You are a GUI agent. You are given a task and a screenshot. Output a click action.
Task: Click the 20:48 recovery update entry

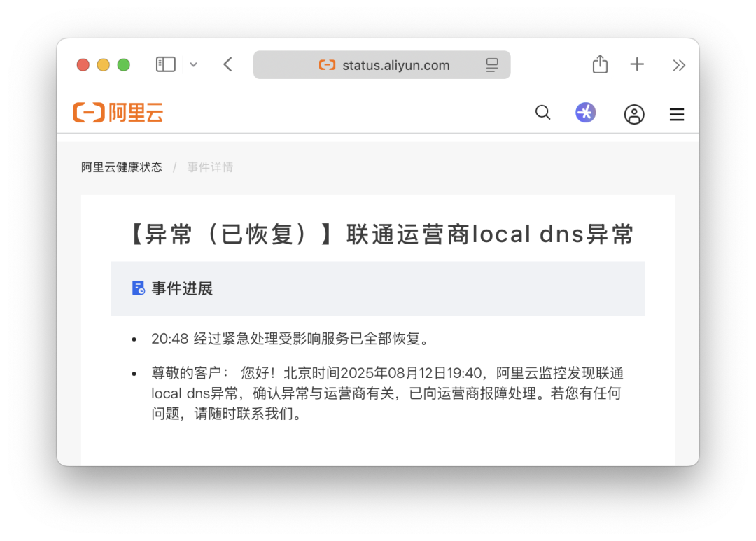[x=290, y=339]
